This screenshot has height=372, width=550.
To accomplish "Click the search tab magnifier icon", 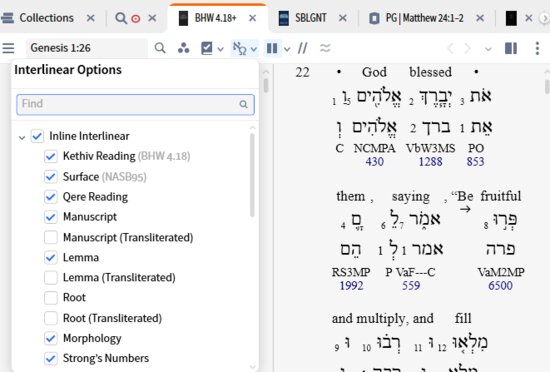I will (x=121, y=18).
